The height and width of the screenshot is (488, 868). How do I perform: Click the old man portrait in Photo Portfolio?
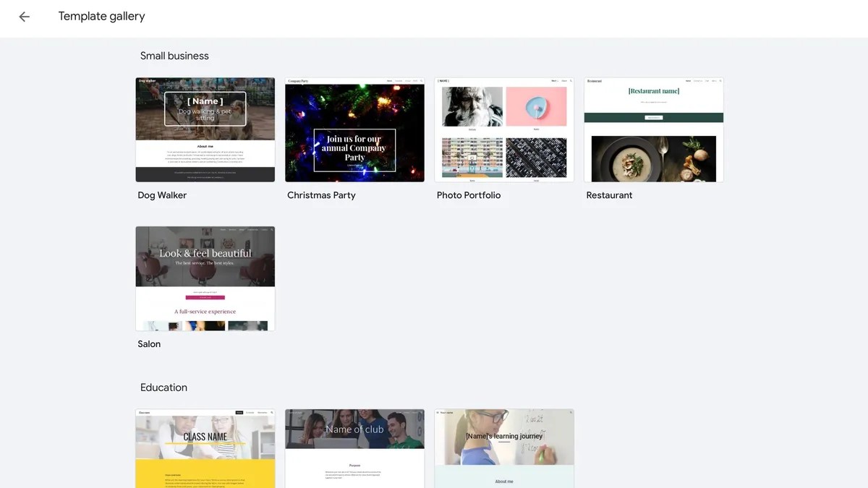point(472,106)
